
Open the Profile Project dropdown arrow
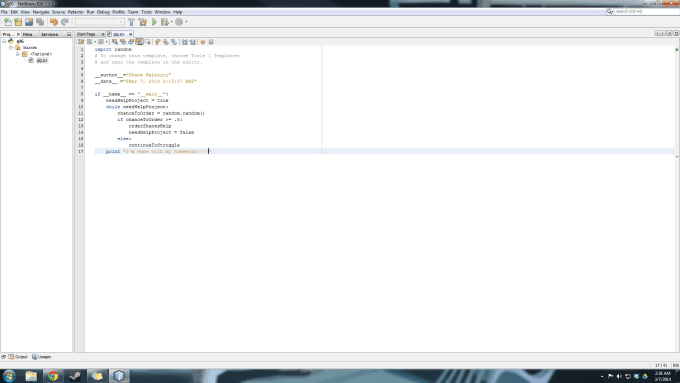point(186,22)
